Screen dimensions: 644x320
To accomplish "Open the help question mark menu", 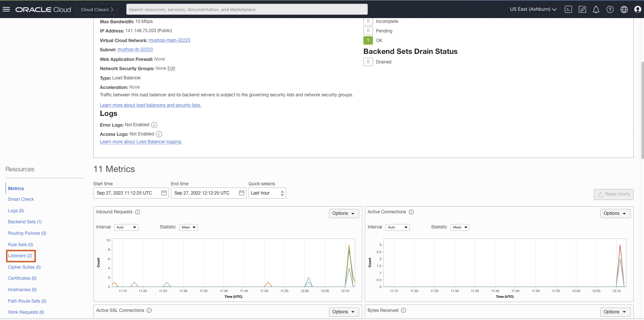I will pyautogui.click(x=610, y=10).
